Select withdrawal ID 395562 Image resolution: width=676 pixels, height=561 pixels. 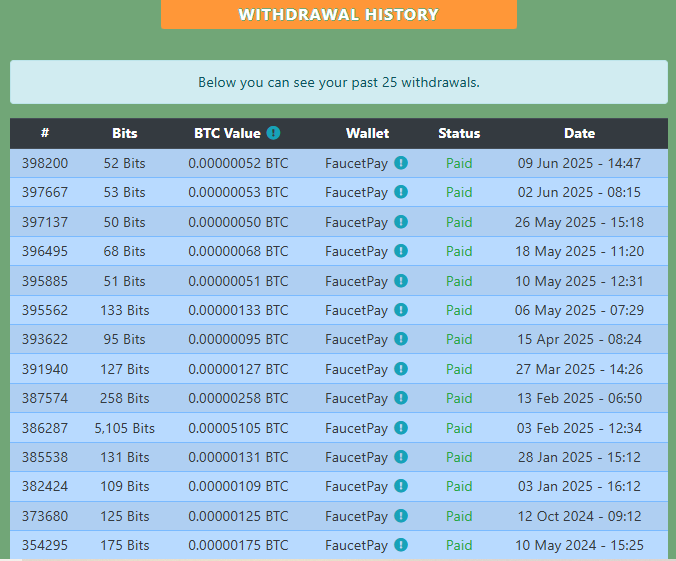pyautogui.click(x=45, y=310)
